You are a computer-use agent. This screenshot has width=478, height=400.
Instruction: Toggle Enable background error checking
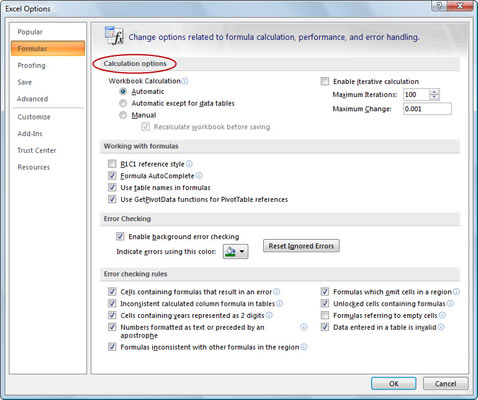[120, 236]
